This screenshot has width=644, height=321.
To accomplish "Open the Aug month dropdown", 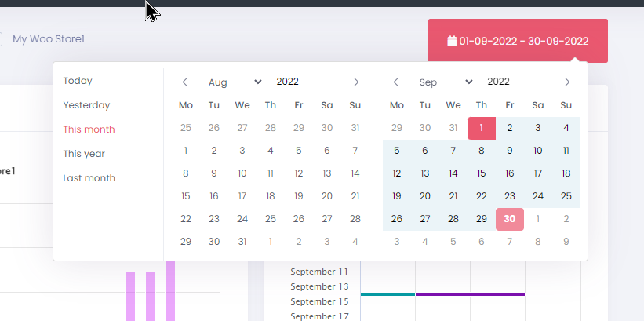I will (x=235, y=82).
